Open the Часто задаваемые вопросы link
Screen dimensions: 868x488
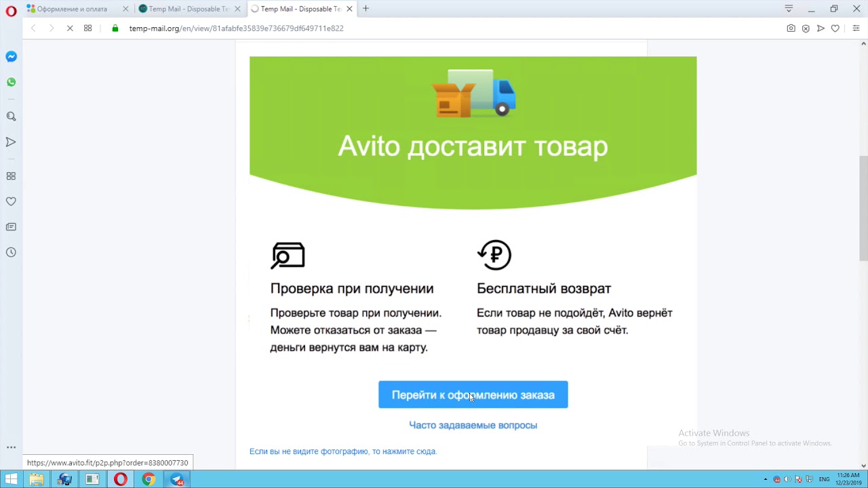coord(473,425)
